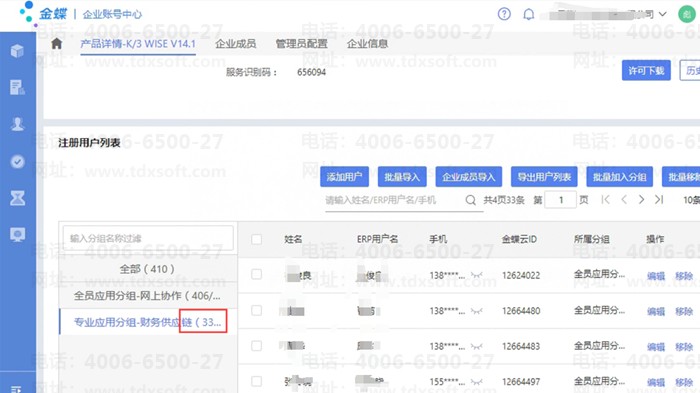Open the cube product icon in sidebar
700x393 pixels.
point(17,51)
